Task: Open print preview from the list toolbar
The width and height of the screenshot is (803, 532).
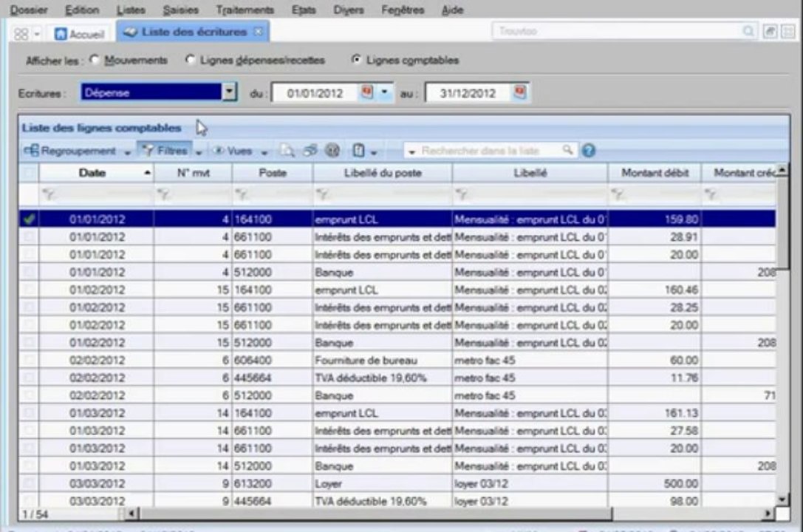Action: 287,151
